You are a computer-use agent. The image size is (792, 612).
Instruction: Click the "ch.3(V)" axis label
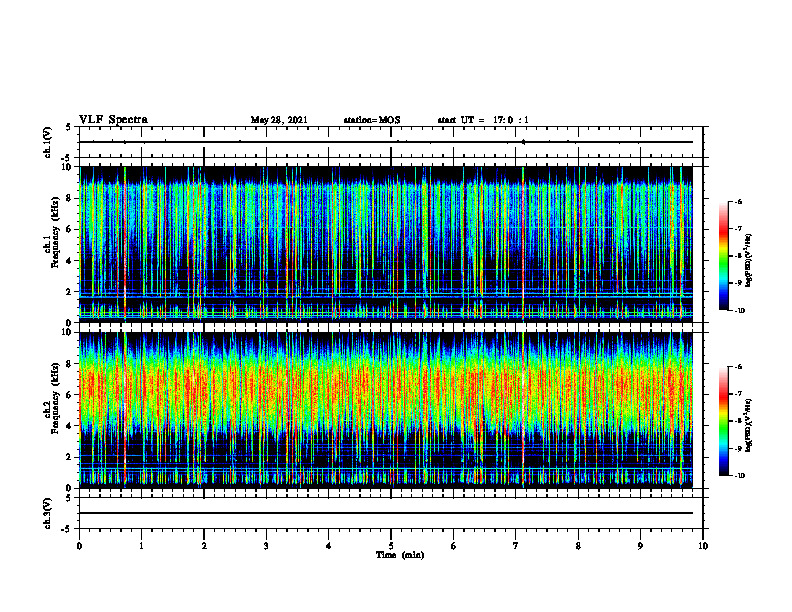[x=48, y=513]
